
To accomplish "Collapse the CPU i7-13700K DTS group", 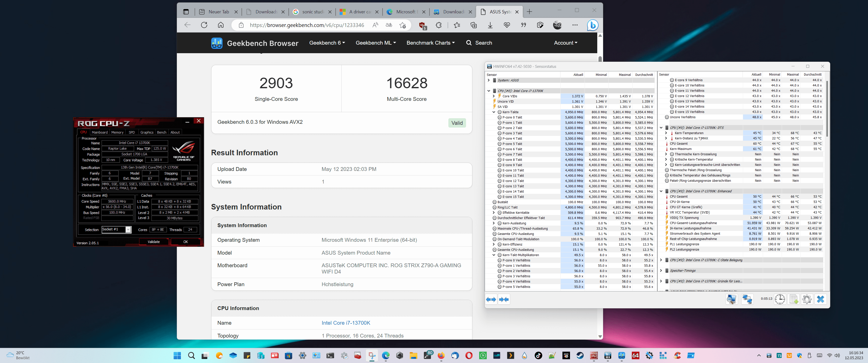I will coord(661,128).
